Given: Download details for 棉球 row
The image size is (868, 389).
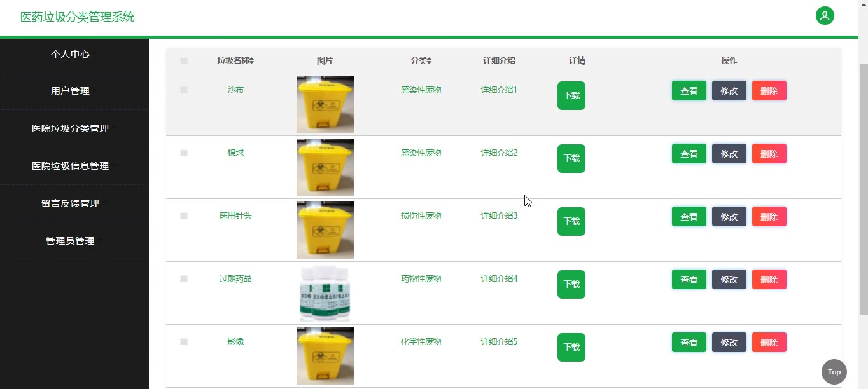Looking at the screenshot, I should (571, 158).
